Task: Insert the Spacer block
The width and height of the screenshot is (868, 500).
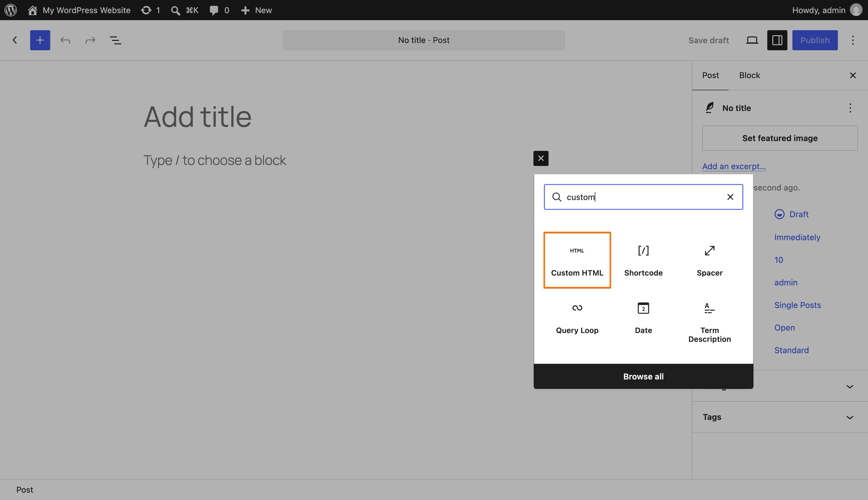Action: (x=709, y=260)
